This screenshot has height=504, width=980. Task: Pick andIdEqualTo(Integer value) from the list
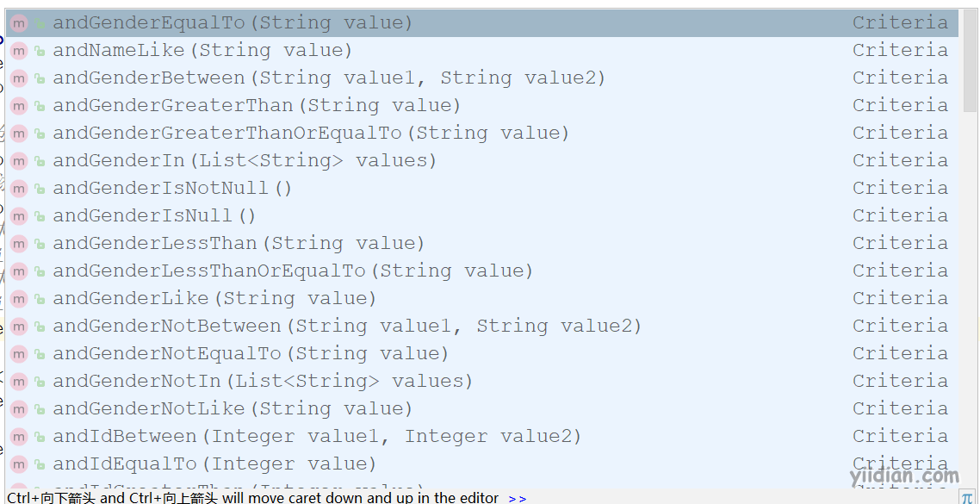point(482,464)
